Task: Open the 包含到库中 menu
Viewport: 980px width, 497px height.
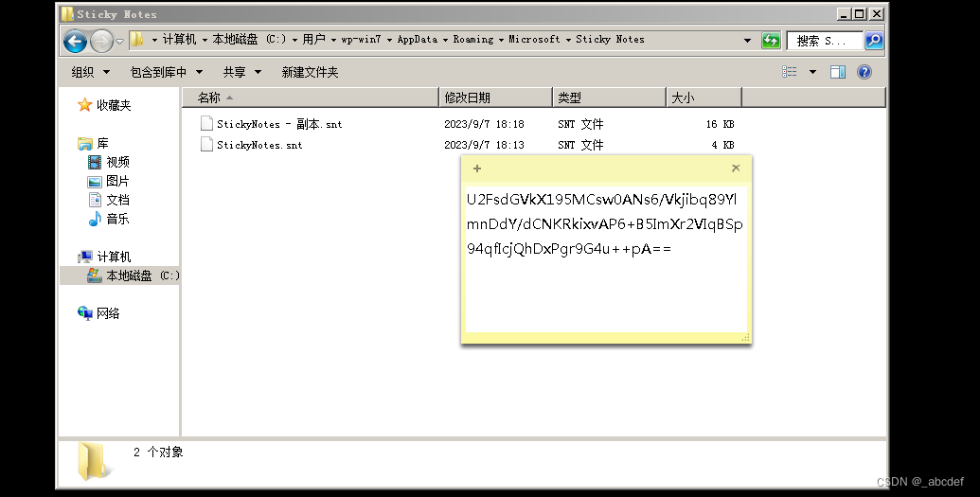Action: click(167, 72)
